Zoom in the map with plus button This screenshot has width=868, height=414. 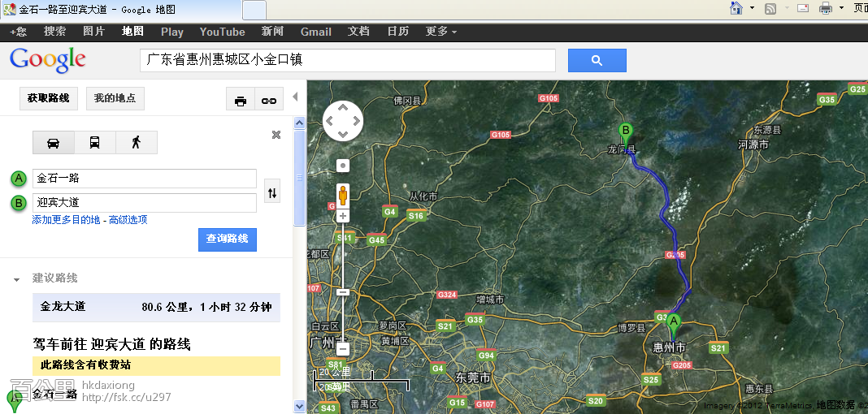(343, 216)
